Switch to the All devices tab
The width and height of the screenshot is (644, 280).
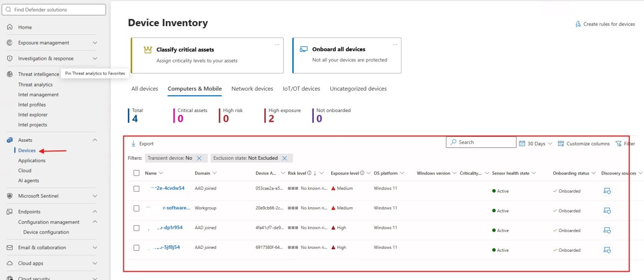click(x=145, y=89)
